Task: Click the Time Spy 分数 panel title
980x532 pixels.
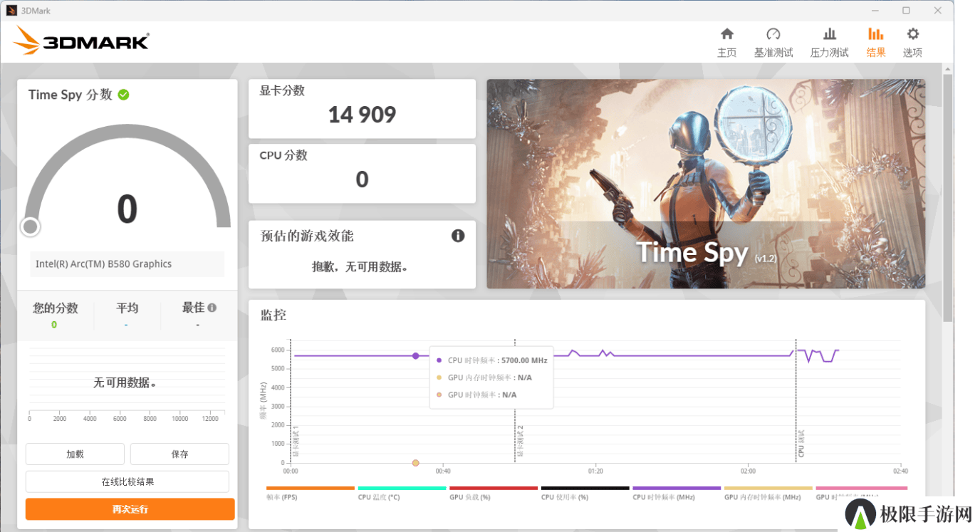Action: coord(71,95)
